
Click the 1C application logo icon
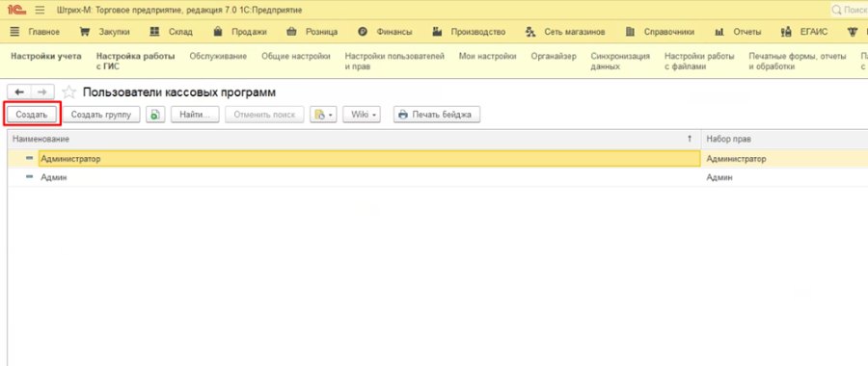[x=17, y=10]
